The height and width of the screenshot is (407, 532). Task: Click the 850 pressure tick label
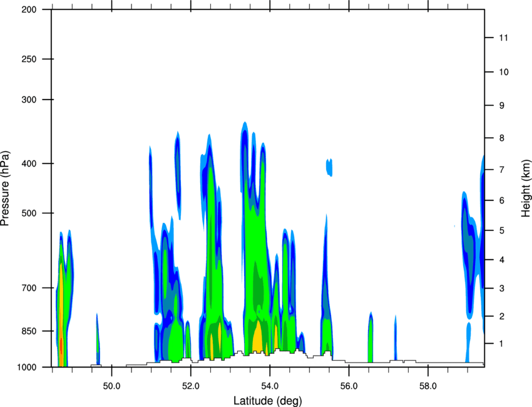[29, 331]
